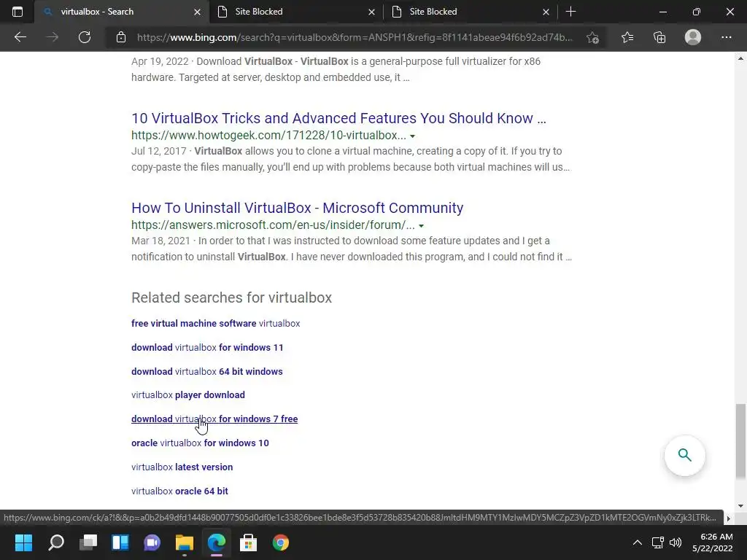Viewport: 747px width, 560px height.
Task: Expand howtogeek URL dropdown arrow
Action: (413, 136)
